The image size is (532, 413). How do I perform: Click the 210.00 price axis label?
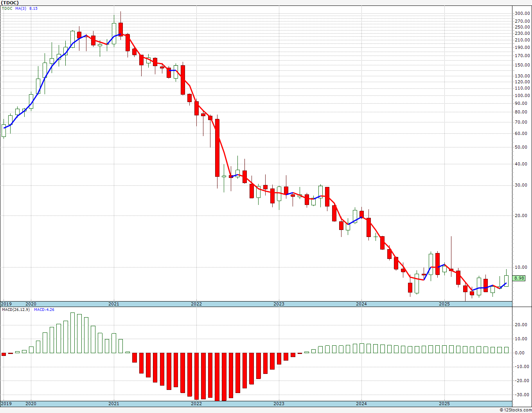pyautogui.click(x=522, y=40)
